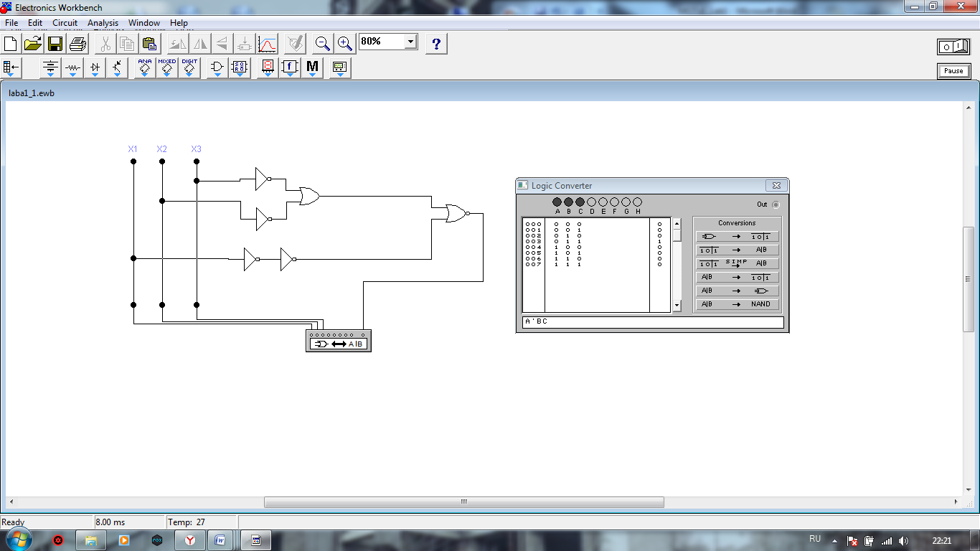Viewport: 980px width, 551px height.
Task: Paste from clipboard in toolbar
Action: [x=149, y=44]
